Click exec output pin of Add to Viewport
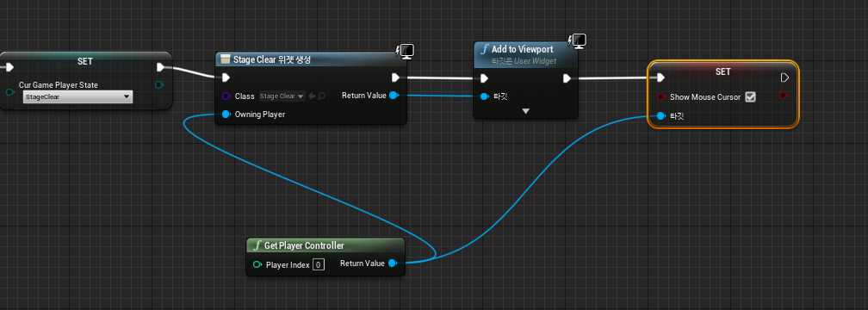 tap(567, 78)
